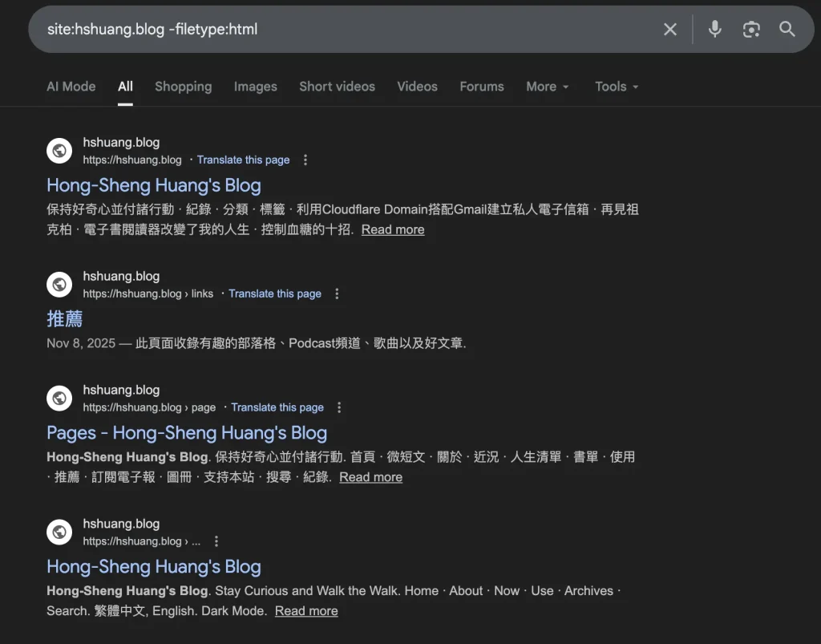
Task: Expand Read more on Pages result snippet
Action: (370, 477)
